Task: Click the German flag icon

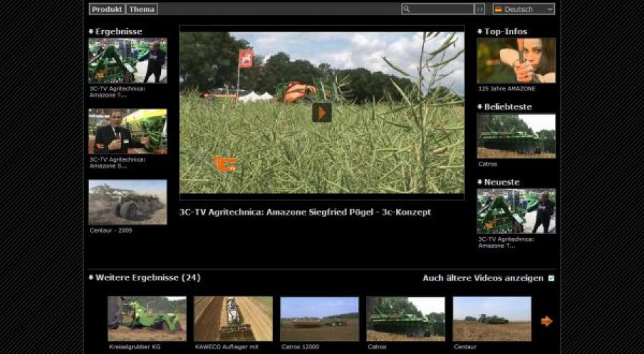Action: [498, 9]
